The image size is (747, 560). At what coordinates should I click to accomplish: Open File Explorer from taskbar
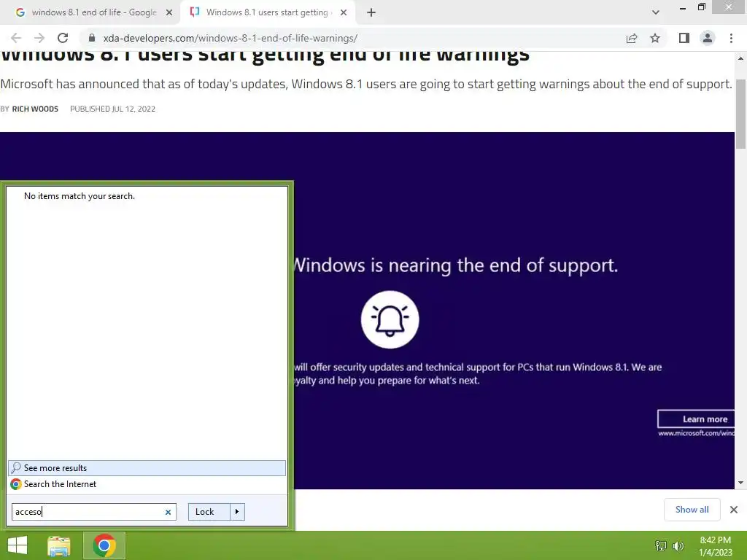point(59,545)
